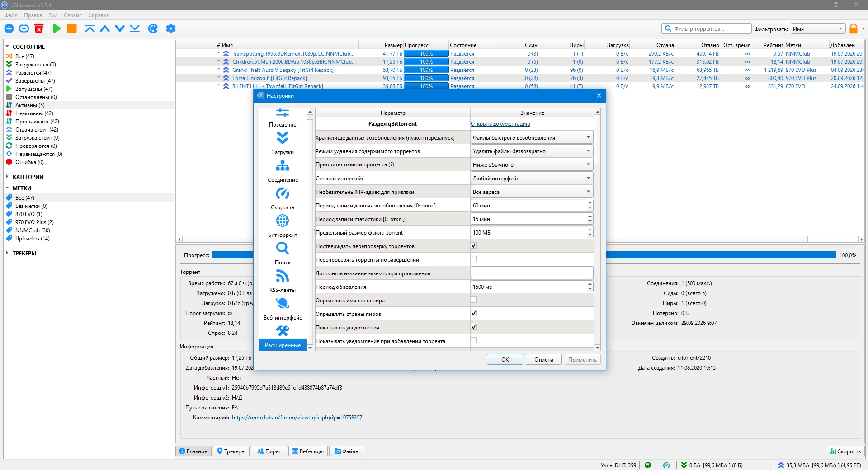
Task: Open the Connection settings section icon
Action: tap(283, 166)
